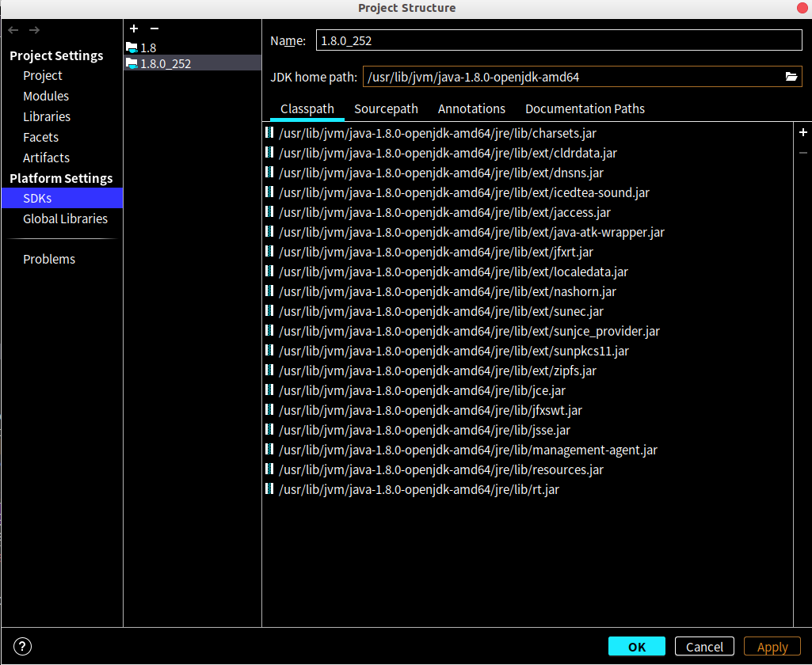Image resolution: width=812 pixels, height=665 pixels.
Task: Open the SDKs section under Platform Settings
Action: point(37,198)
